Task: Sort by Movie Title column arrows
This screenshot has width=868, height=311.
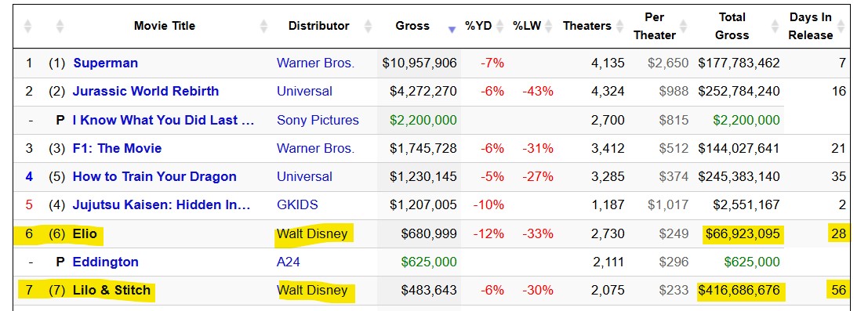Action: tap(264, 26)
